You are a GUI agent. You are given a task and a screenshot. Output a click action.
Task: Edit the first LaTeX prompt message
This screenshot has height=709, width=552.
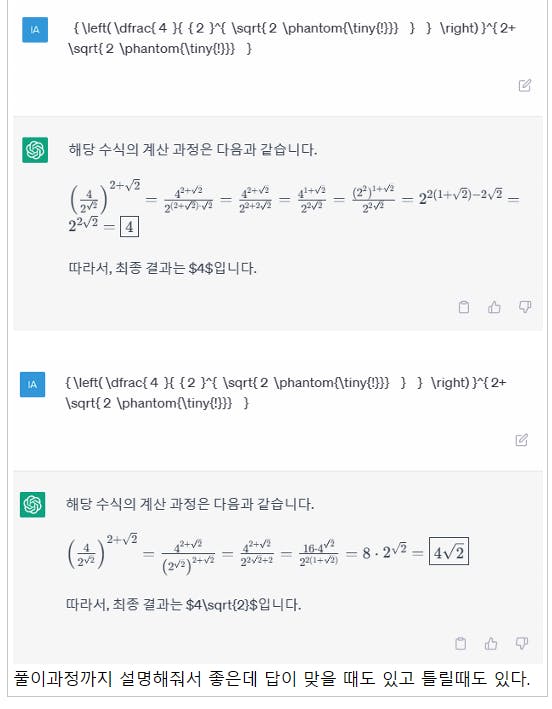click(x=524, y=85)
